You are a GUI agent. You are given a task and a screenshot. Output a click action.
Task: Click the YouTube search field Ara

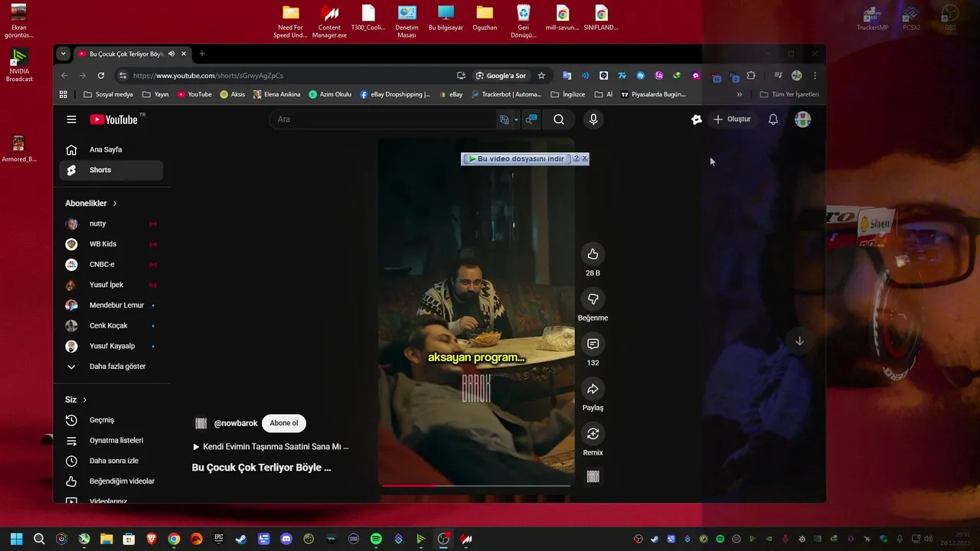point(383,119)
